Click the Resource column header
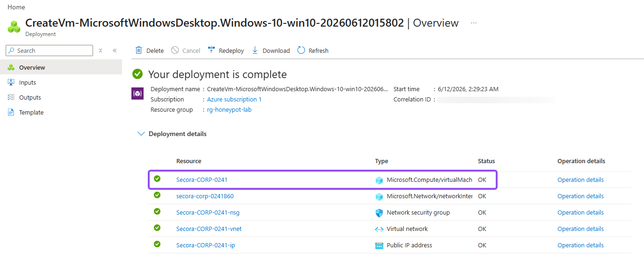Image resolution: width=644 pixels, height=259 pixels. point(189,161)
